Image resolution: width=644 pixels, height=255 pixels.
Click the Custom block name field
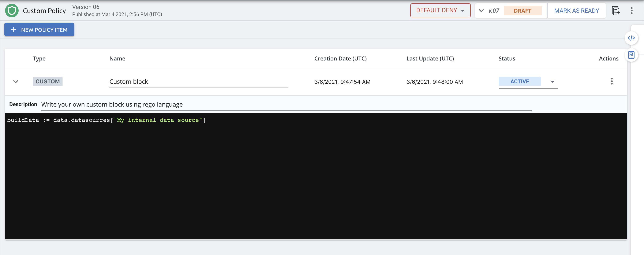pos(198,82)
